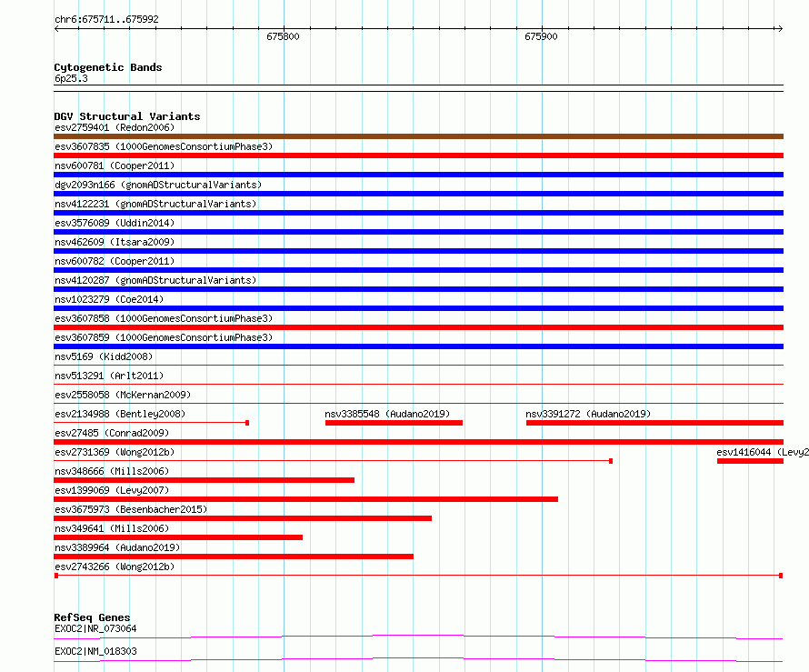This screenshot has height=672, width=809.
Task: Select nsv513291 (Arlt2011) label
Action: point(109,376)
